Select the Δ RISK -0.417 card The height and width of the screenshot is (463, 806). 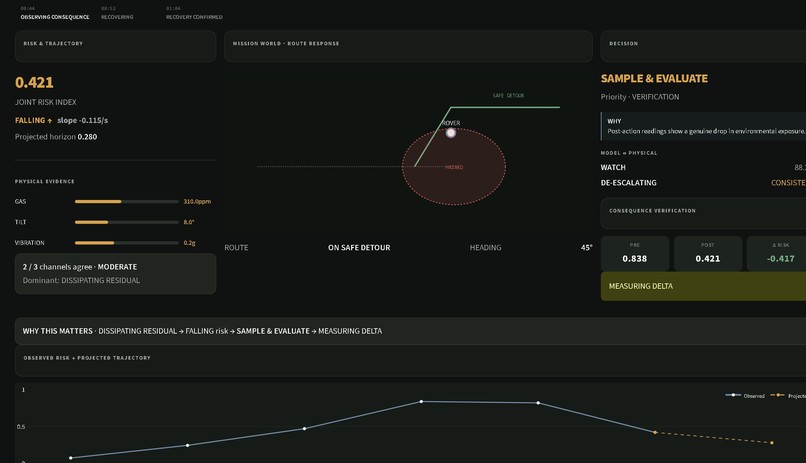[x=777, y=253]
